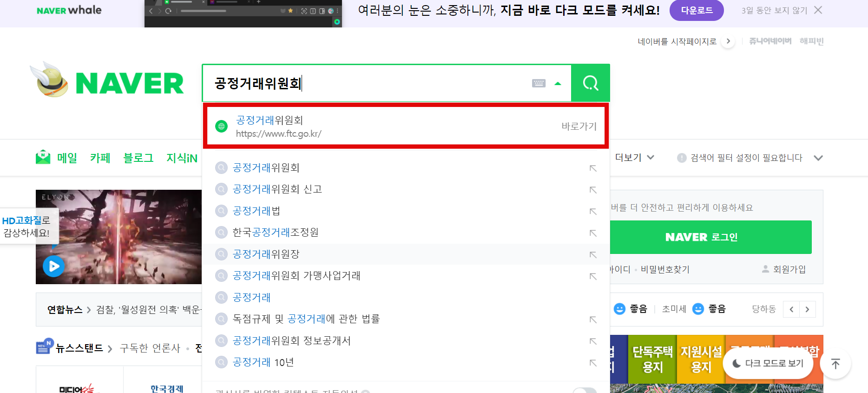Open the 단독주택 용지 ad tile
This screenshot has height=393, width=868.
click(x=652, y=359)
